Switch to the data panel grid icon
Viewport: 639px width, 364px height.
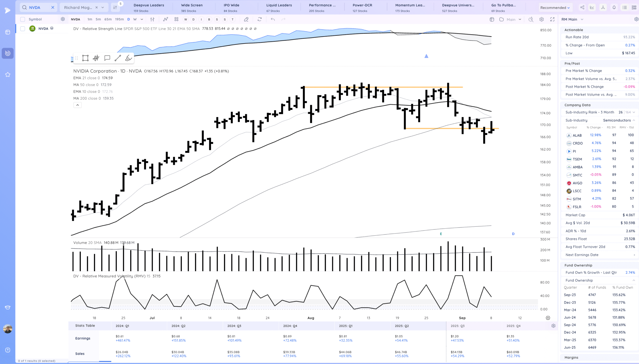coord(634,7)
